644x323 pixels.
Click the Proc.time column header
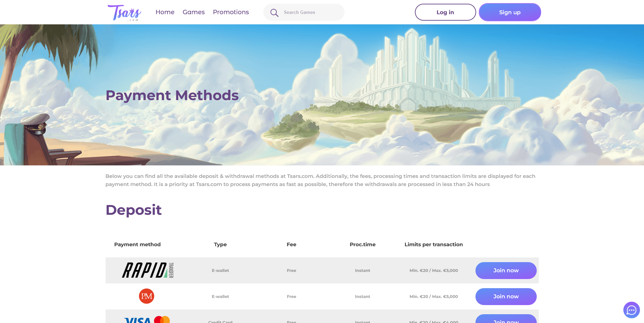tap(363, 245)
